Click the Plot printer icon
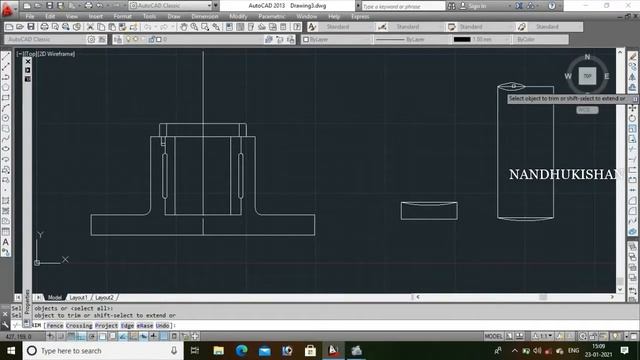This screenshot has width=640, height=360. (44, 27)
